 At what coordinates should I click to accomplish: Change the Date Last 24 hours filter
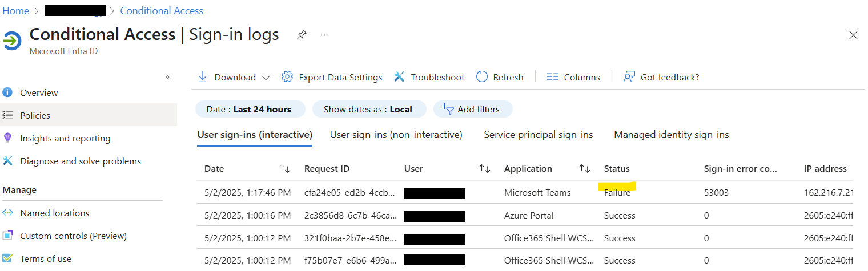(250, 109)
